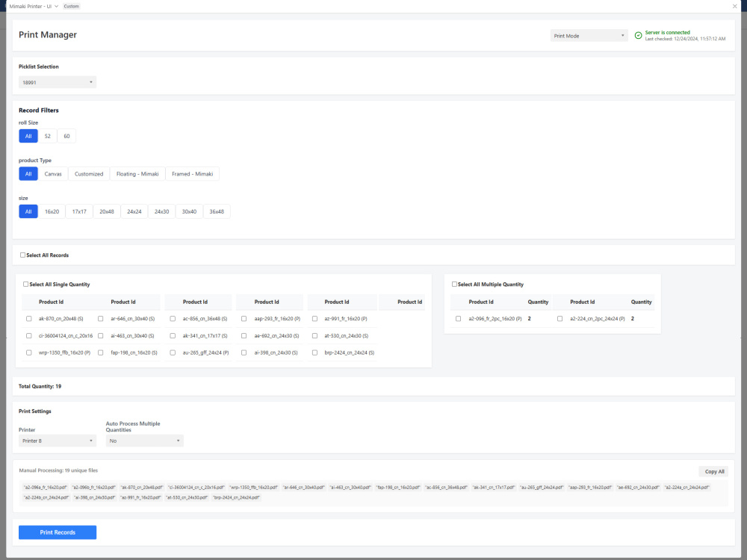Select roll size 52 filter
Image resolution: width=747 pixels, height=560 pixels.
[x=48, y=136]
